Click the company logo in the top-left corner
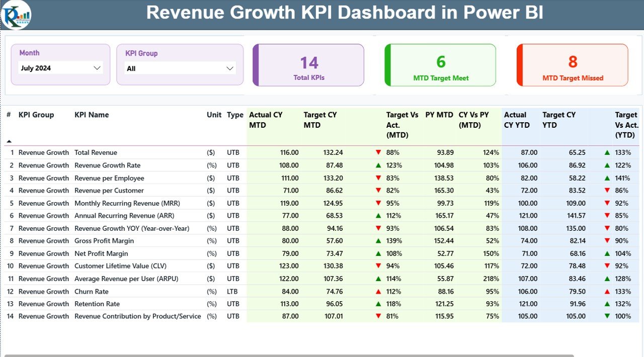 15,15
